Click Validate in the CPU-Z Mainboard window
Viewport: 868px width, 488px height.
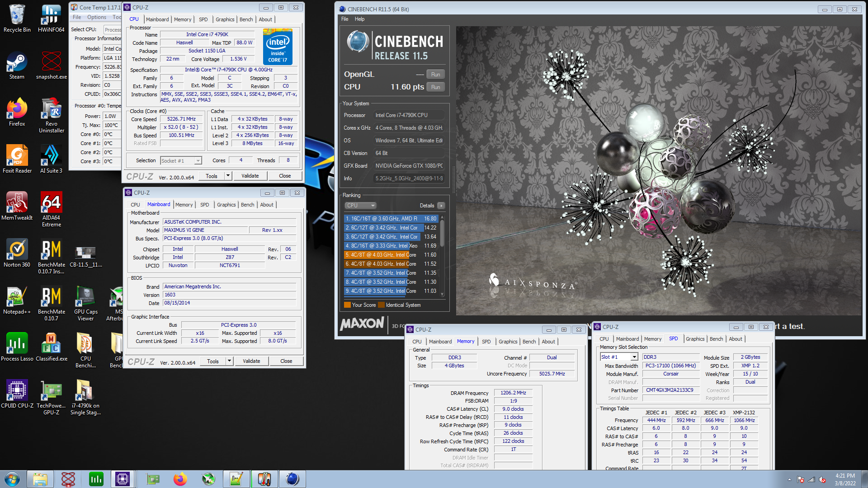[x=251, y=361]
